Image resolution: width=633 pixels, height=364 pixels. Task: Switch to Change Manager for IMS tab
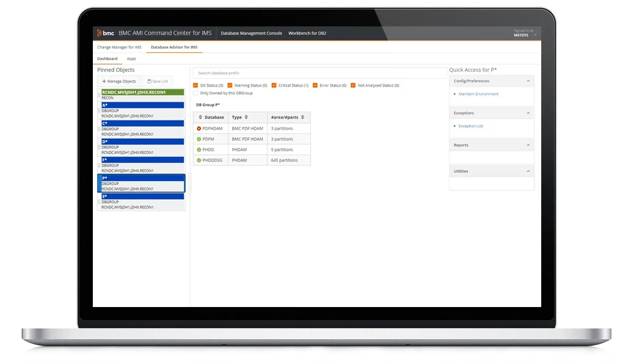[x=119, y=47]
